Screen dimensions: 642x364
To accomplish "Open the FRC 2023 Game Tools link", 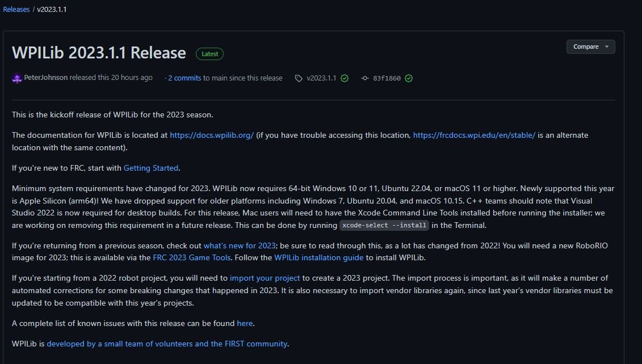I will 192,257.
